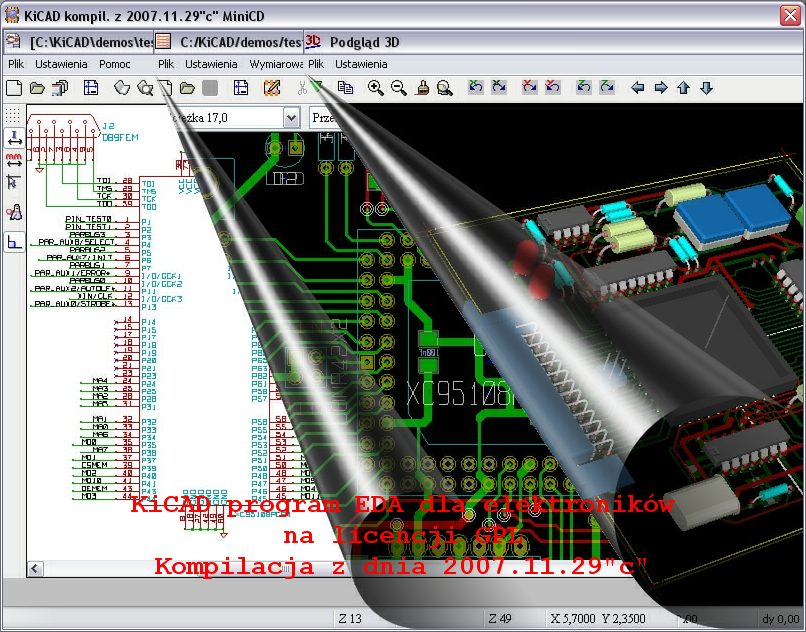
Task: Open Ustawienia menu in 3D viewer
Action: [361, 64]
